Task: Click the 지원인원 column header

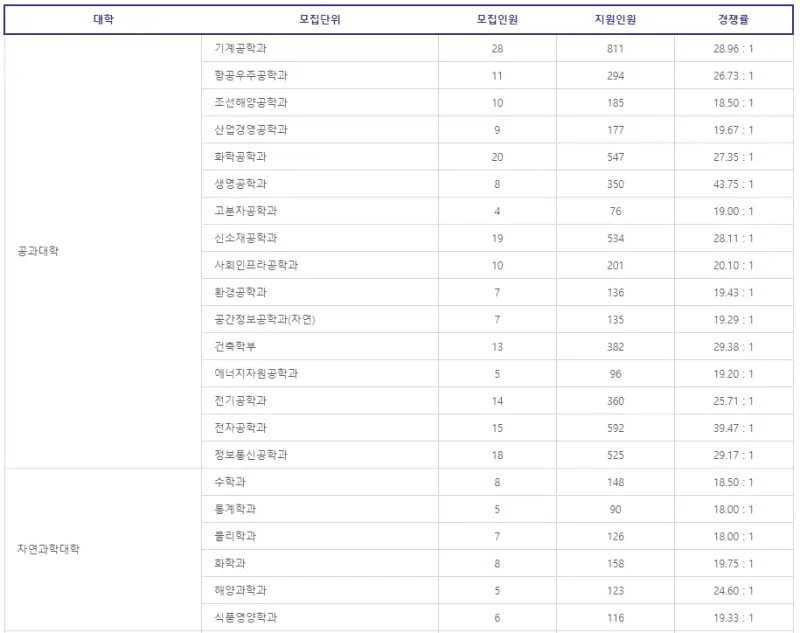Action: pyautogui.click(x=615, y=20)
